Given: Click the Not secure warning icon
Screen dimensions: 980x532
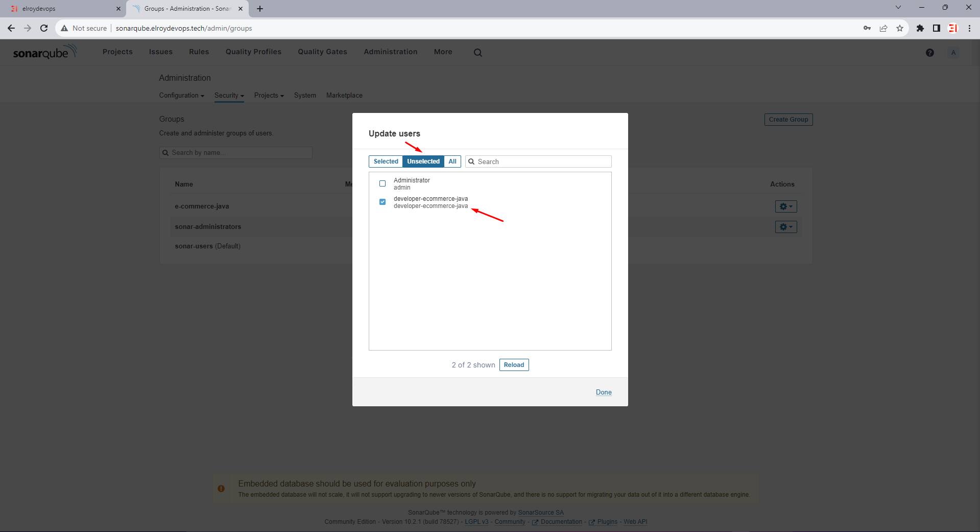Looking at the screenshot, I should tap(64, 28).
